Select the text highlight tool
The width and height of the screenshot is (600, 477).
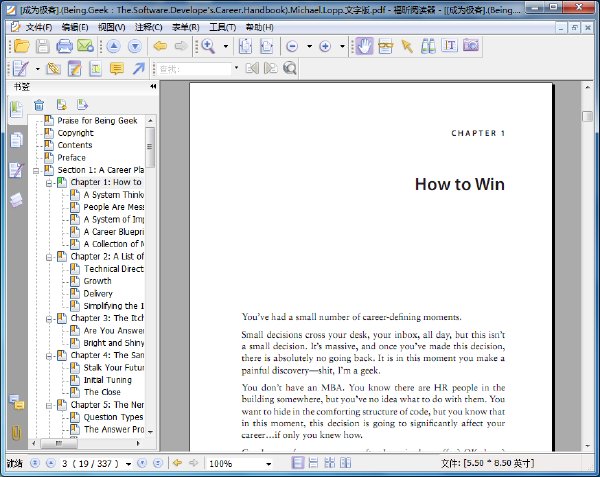(x=96, y=69)
